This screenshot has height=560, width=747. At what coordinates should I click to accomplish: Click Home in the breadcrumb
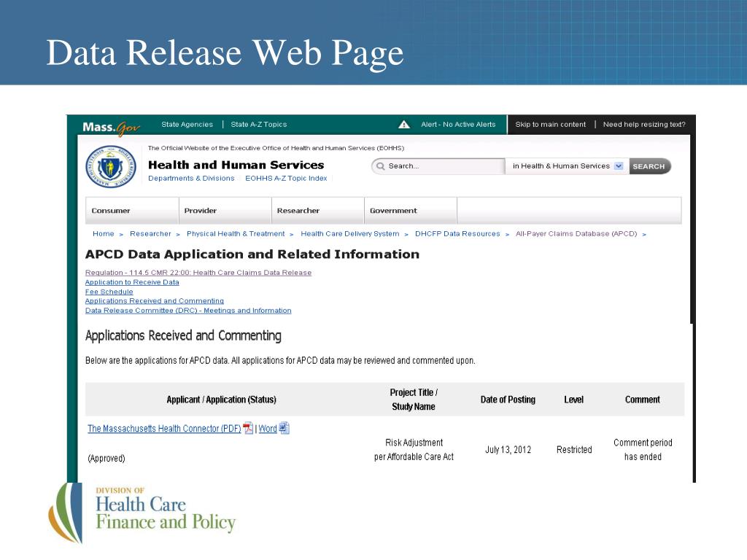point(104,234)
